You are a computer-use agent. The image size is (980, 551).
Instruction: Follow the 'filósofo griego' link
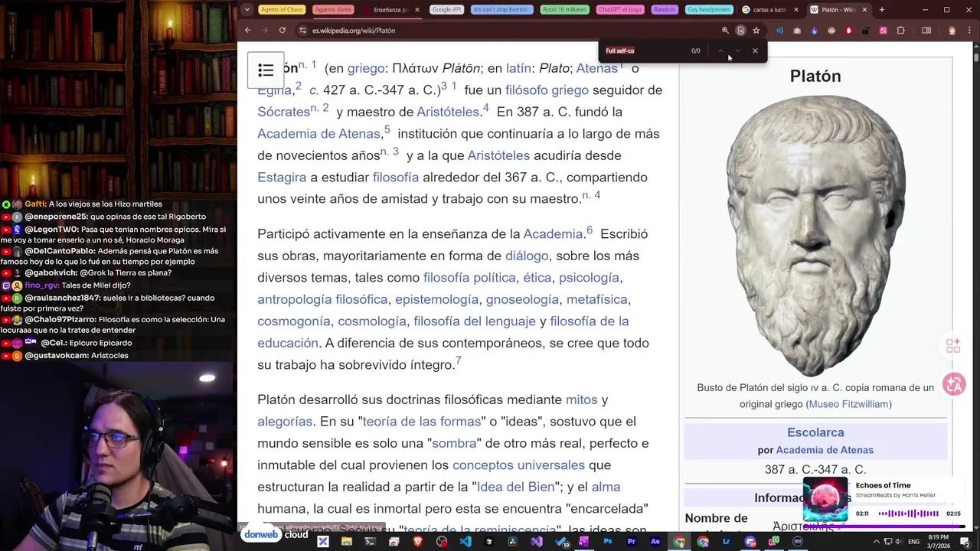(547, 90)
